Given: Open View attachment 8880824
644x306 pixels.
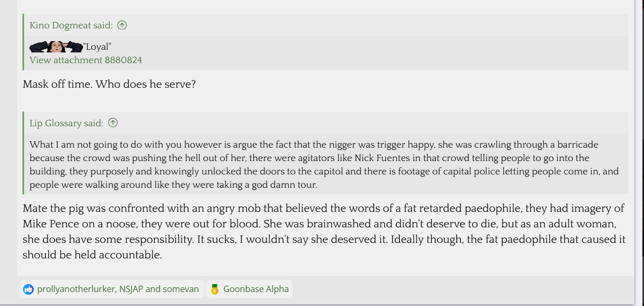Looking at the screenshot, I should coord(86,60).
